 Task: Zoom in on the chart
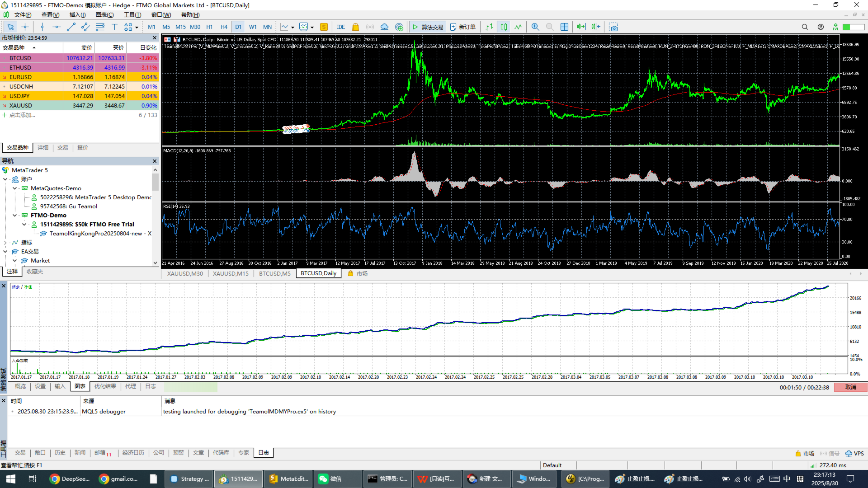coord(535,27)
